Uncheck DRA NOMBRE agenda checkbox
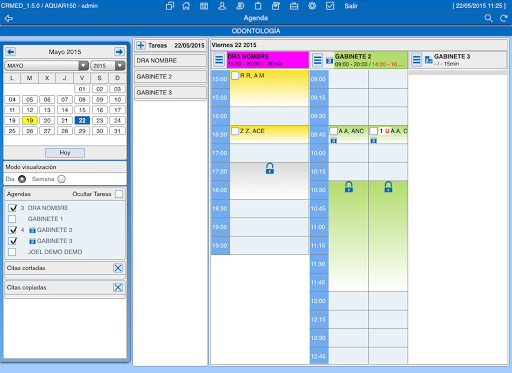The image size is (512, 373). [12, 208]
